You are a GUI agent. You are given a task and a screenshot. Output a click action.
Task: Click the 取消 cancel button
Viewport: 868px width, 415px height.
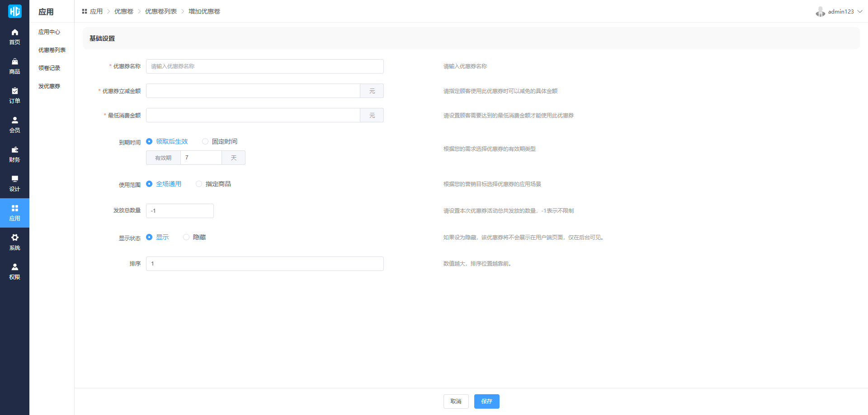point(456,401)
